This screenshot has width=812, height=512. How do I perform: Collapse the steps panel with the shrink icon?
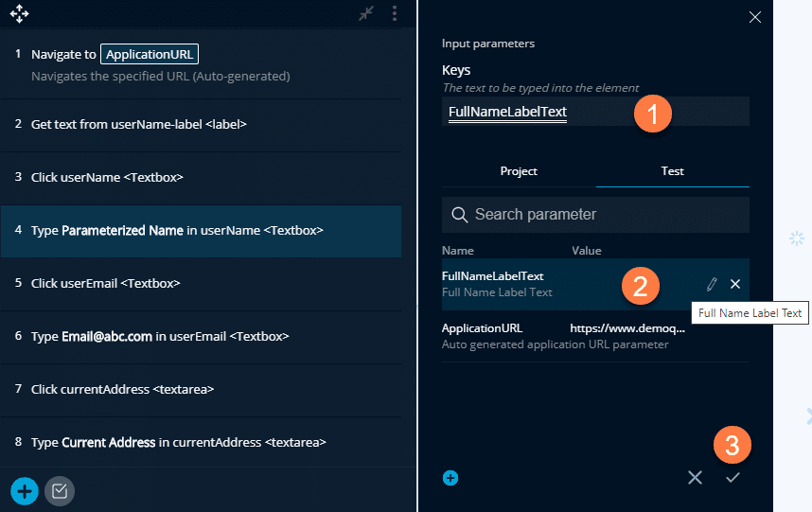click(366, 13)
